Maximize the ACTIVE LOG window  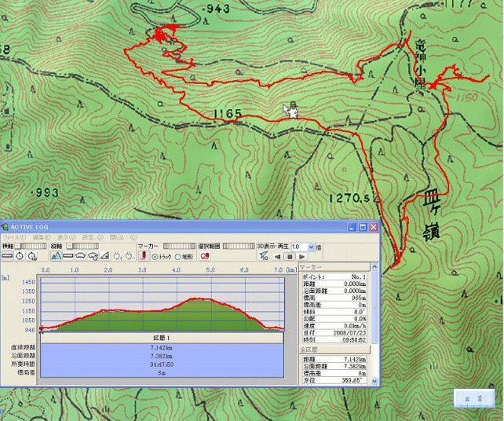(363, 227)
